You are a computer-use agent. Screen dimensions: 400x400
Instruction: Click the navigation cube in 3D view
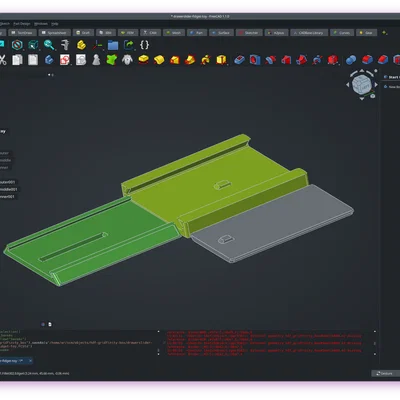[x=362, y=84]
